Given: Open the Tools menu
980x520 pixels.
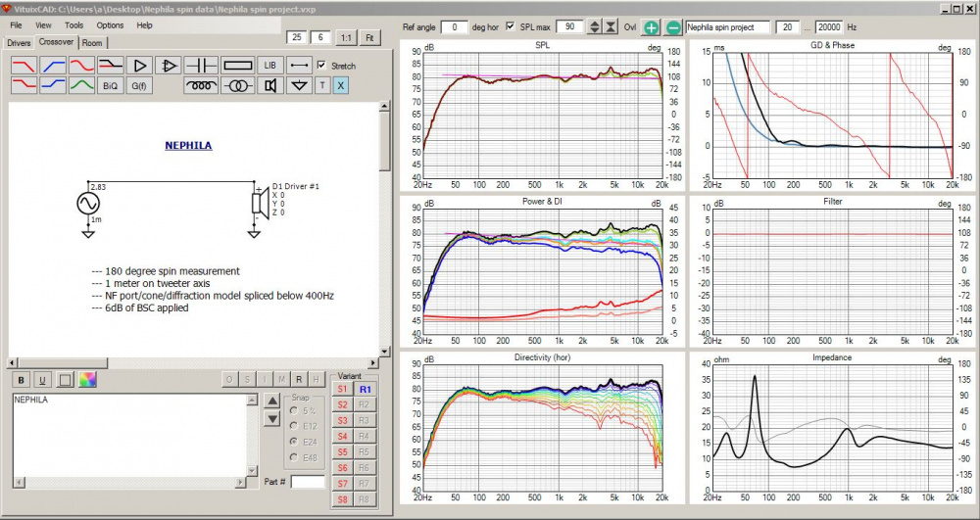Looking at the screenshot, I should (74, 24).
